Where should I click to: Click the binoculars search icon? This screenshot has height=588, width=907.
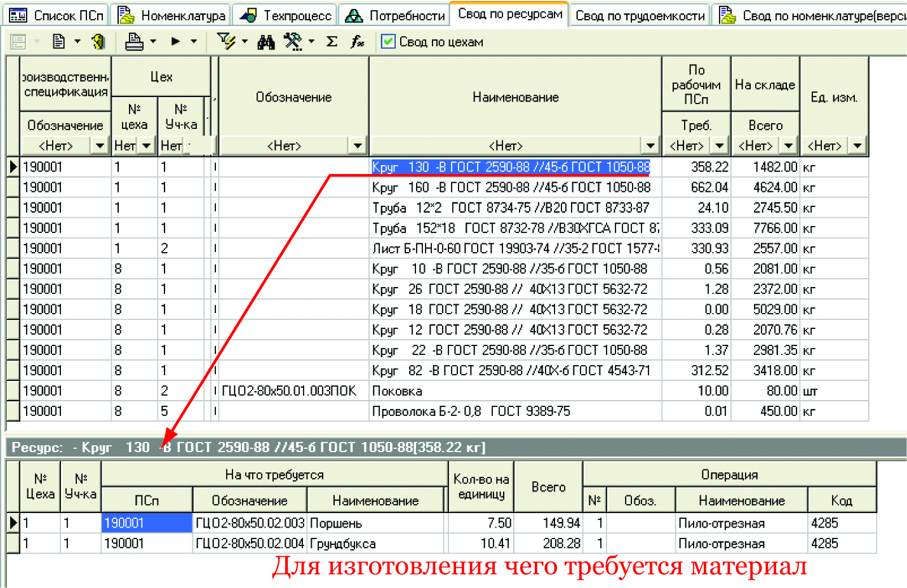tap(266, 42)
